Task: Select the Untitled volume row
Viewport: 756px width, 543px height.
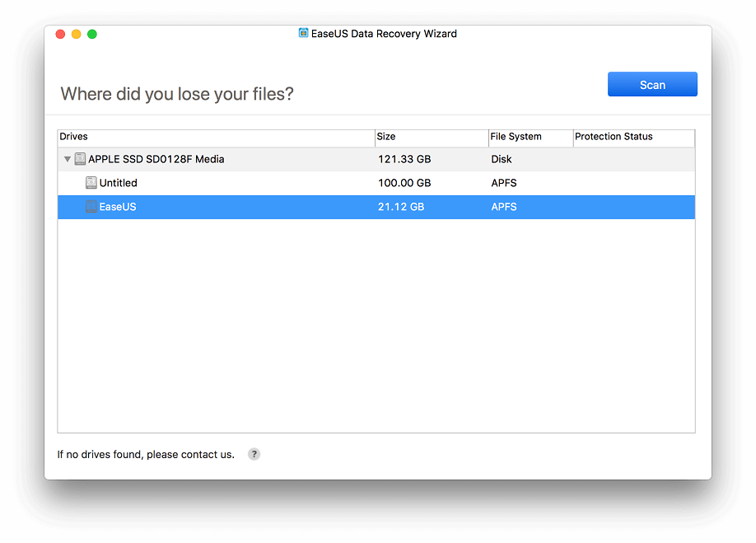Action: tap(376, 183)
